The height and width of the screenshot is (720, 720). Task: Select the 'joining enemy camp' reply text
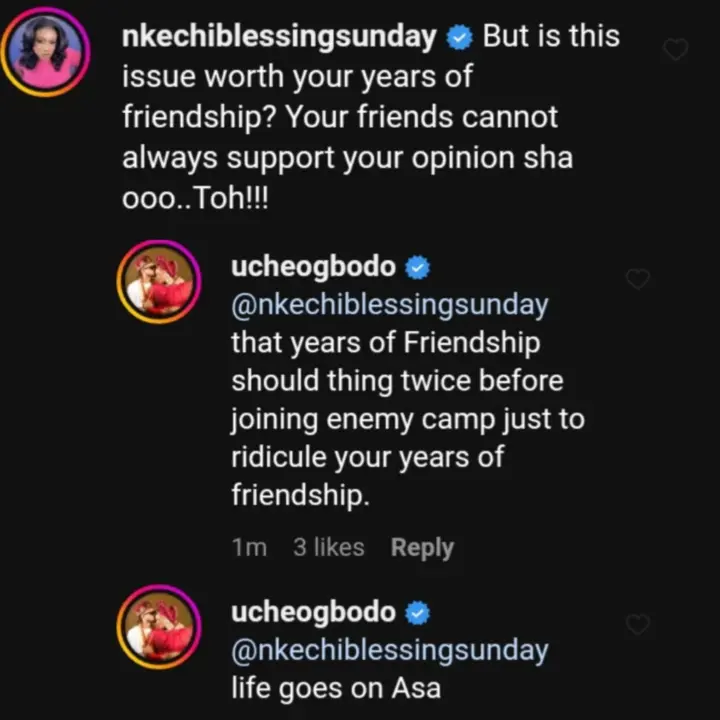coord(407,420)
